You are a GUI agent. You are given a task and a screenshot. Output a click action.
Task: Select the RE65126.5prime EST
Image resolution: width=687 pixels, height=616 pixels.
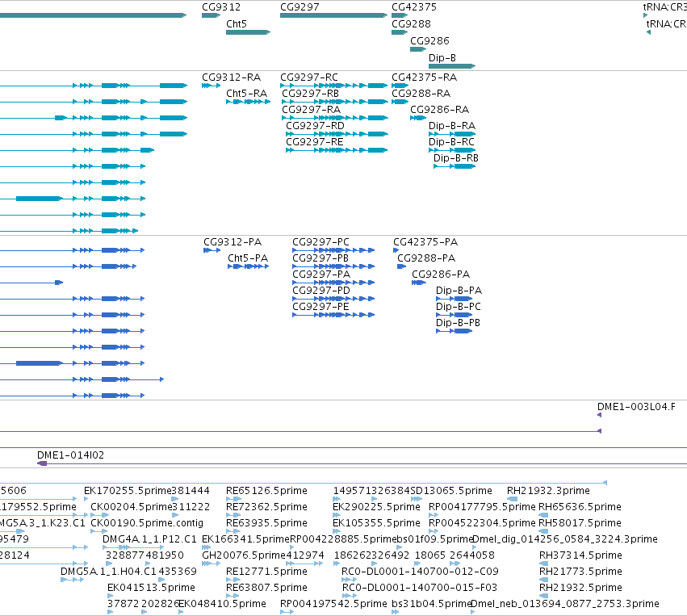point(233,499)
